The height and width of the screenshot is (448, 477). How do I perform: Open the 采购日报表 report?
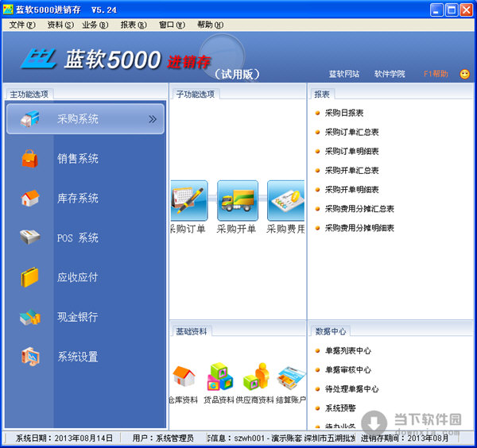(x=344, y=113)
